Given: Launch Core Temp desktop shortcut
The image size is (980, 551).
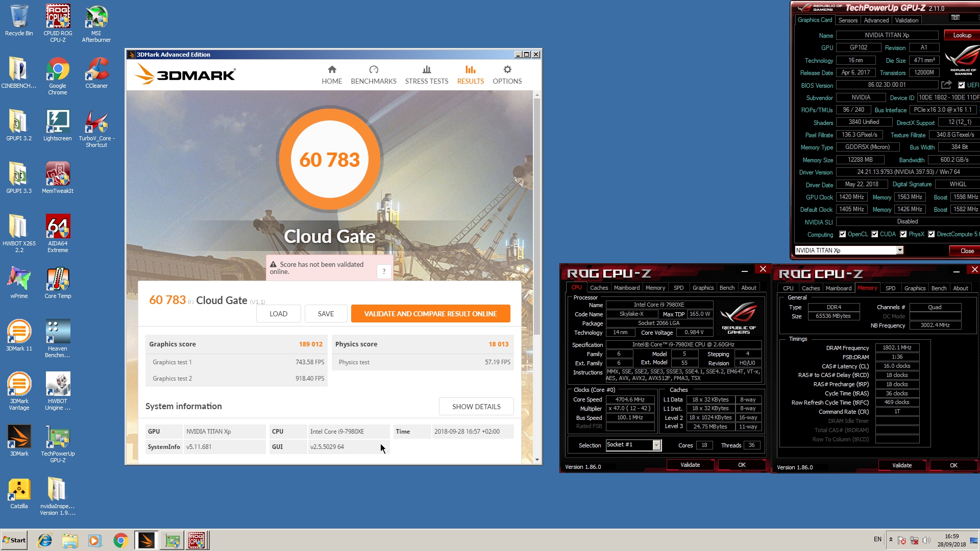Looking at the screenshot, I should [58, 283].
